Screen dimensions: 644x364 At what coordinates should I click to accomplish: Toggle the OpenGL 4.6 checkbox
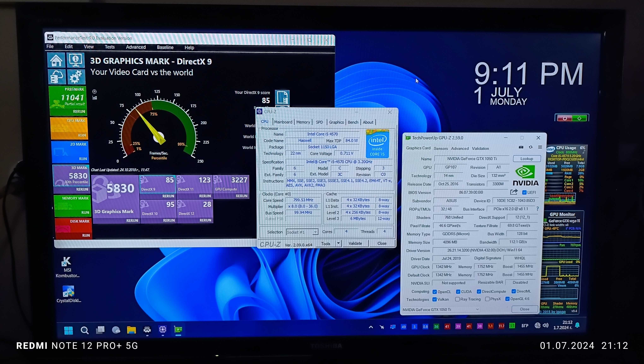[x=507, y=299]
